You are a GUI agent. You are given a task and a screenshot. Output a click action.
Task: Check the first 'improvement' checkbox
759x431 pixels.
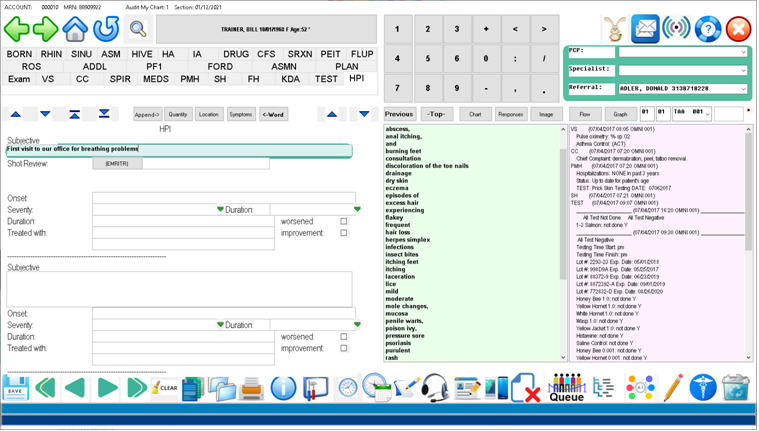point(344,233)
